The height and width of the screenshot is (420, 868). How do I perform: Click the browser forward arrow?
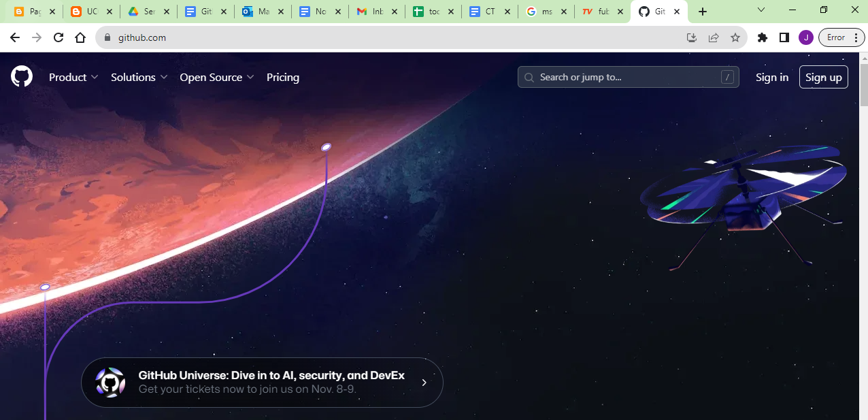[37, 37]
